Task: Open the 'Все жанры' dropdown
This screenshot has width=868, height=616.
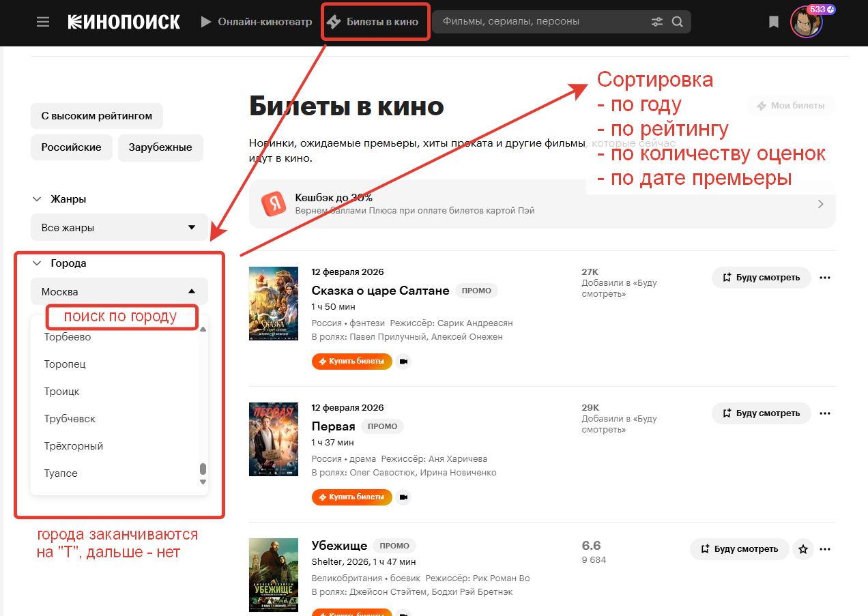Action: click(119, 228)
